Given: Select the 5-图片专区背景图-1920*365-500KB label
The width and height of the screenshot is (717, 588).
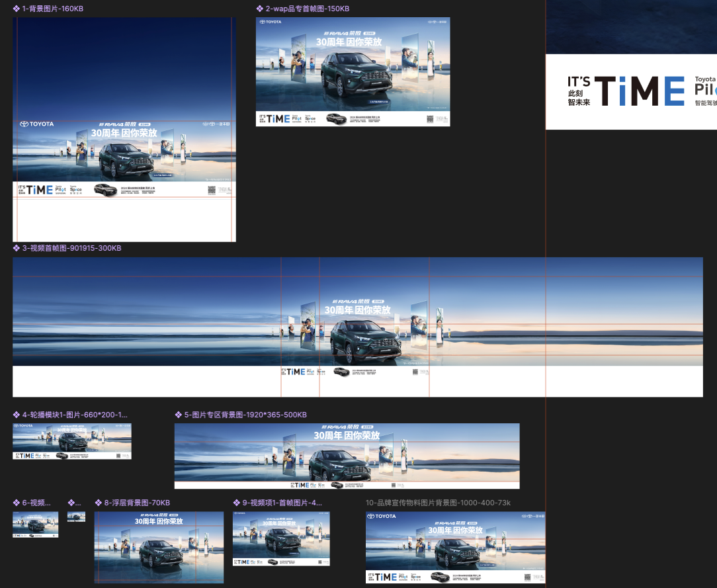Looking at the screenshot, I should click(245, 415).
